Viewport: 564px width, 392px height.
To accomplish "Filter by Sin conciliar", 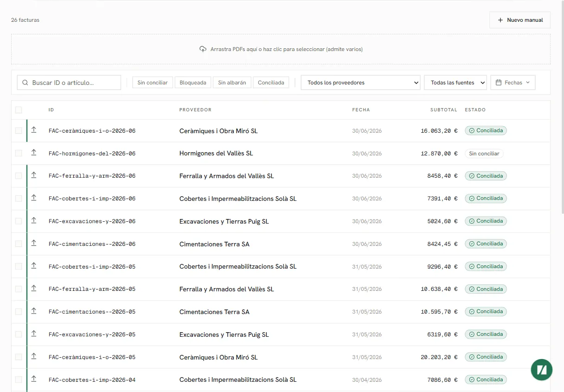I will point(153,83).
